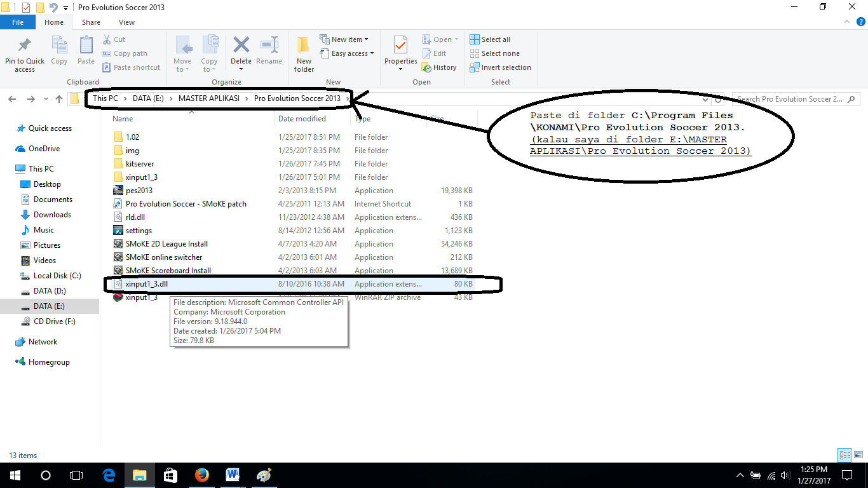Viewport: 868px width, 488px height.
Task: Select the SMoKE Scoreboard Install application
Action: click(168, 271)
